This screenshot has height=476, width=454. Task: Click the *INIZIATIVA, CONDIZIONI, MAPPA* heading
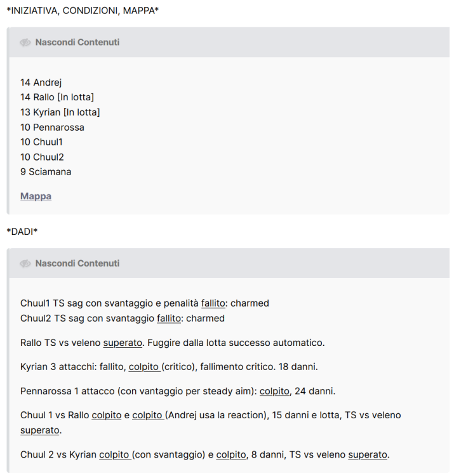[83, 11]
